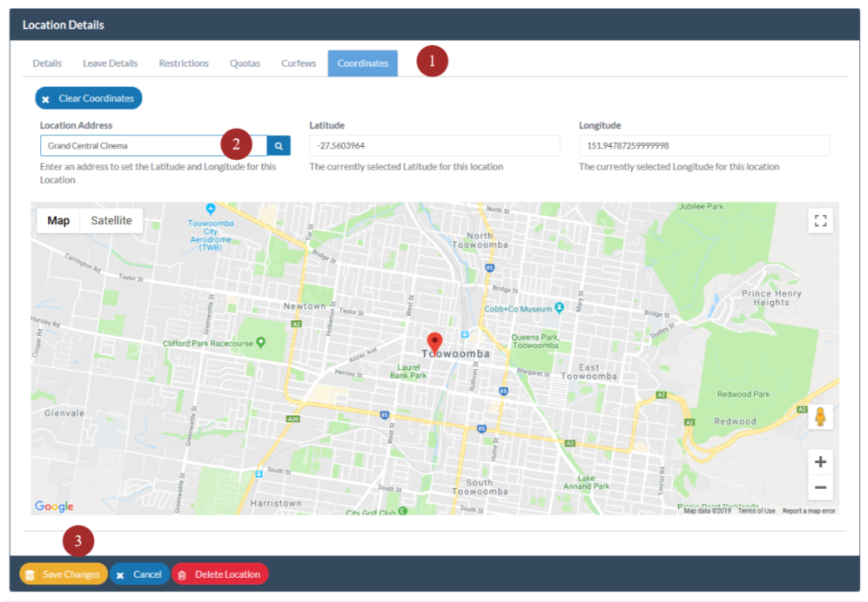
Task: Zoom in the map with plus button
Action: click(x=821, y=462)
